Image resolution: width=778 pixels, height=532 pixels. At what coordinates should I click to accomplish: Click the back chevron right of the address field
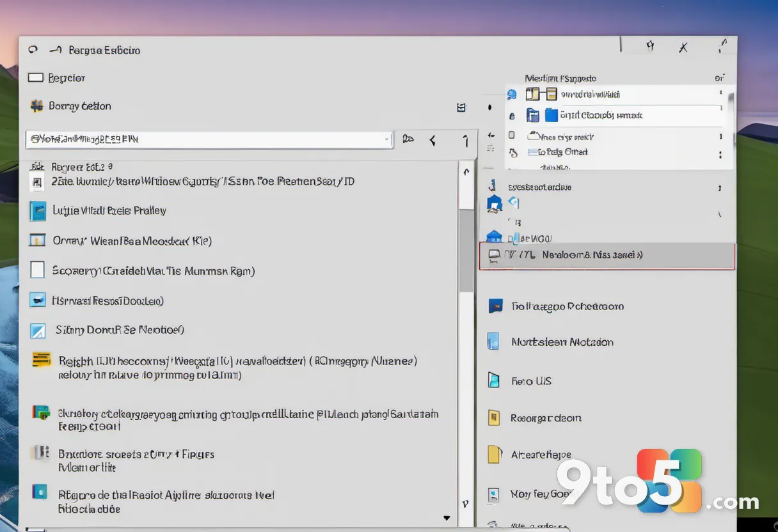click(433, 139)
